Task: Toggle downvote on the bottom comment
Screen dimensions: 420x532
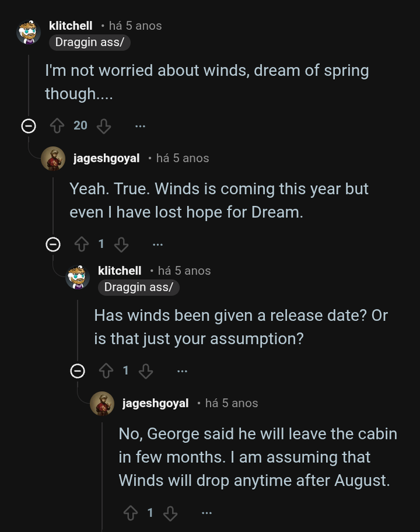Action: (170, 511)
